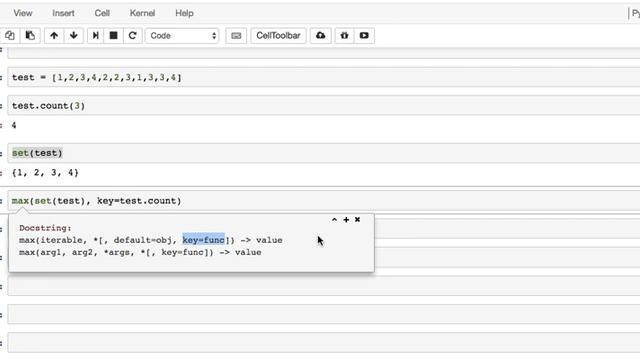Click the cloud upload icon
The width and height of the screenshot is (640, 360).
click(320, 36)
